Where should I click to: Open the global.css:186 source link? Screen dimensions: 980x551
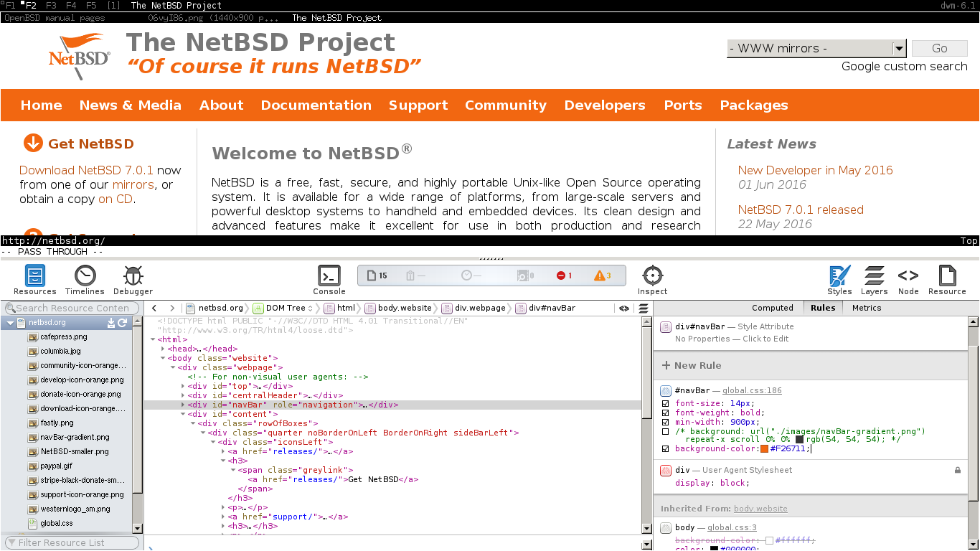point(752,390)
